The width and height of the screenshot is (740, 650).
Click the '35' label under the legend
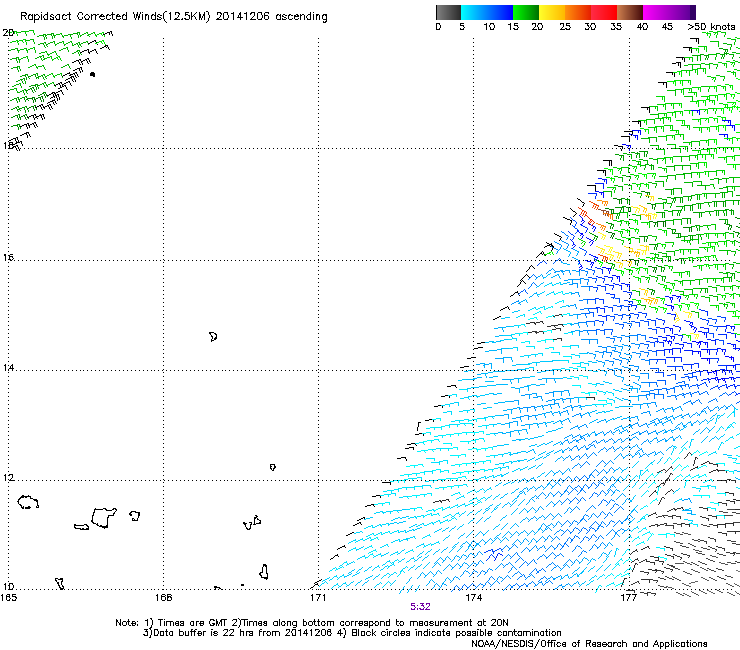click(616, 27)
